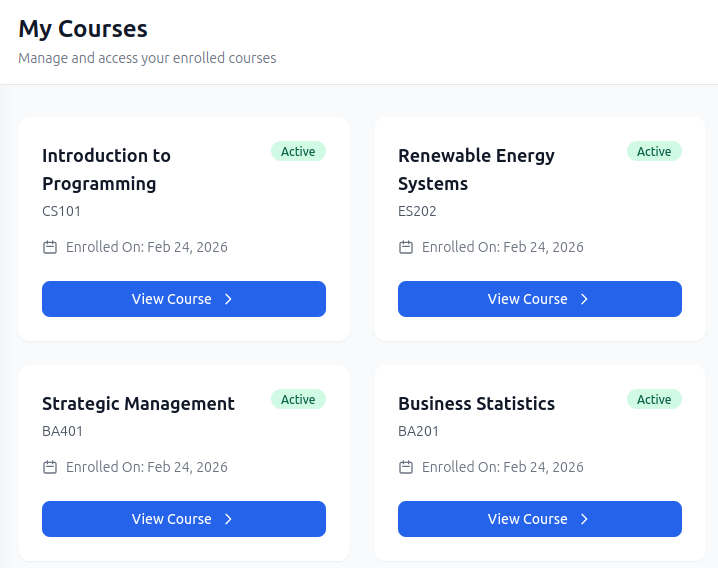Click Active badge on Business Statistics card
The width and height of the screenshot is (718, 568).
pyautogui.click(x=654, y=400)
